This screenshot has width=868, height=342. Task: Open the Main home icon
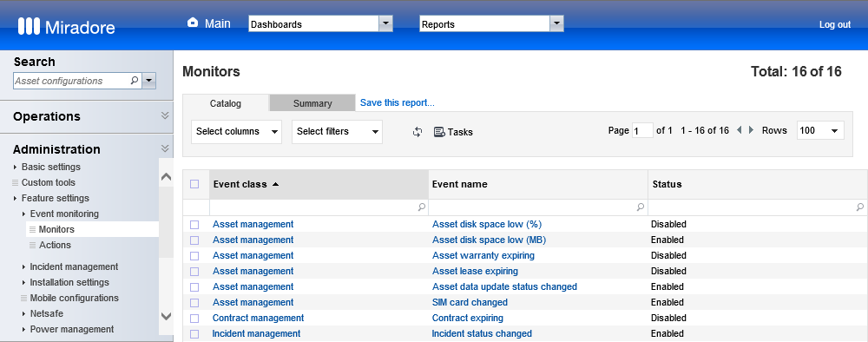click(x=193, y=23)
